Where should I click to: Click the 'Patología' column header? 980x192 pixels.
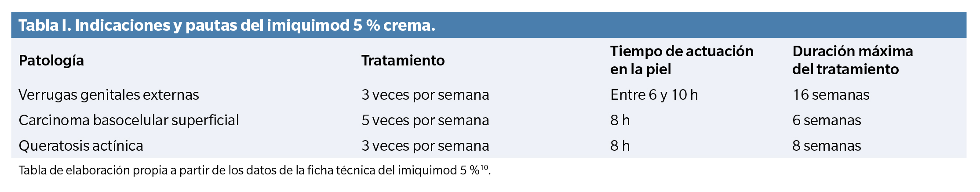(x=51, y=60)
